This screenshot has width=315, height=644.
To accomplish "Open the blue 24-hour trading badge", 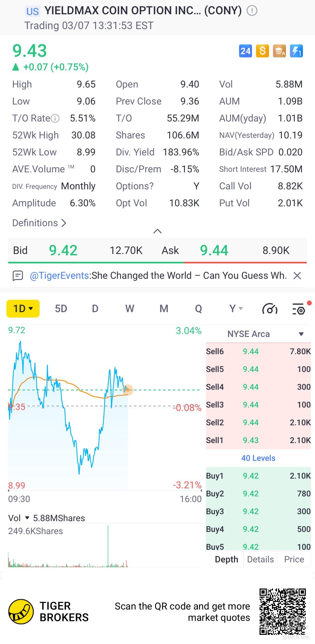I will click(245, 51).
